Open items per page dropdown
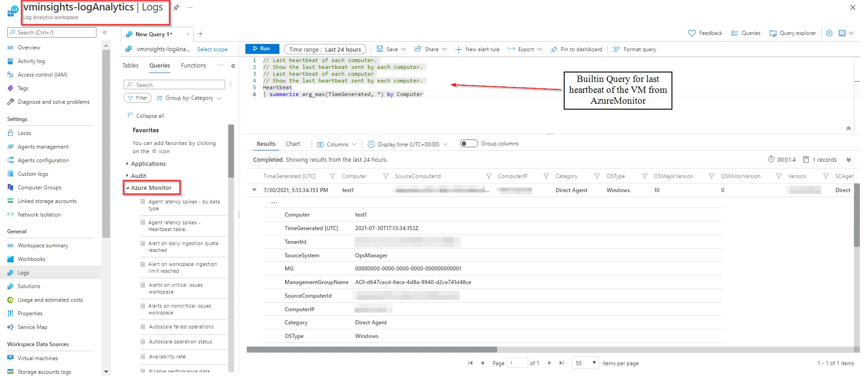This screenshot has height=376, width=868. click(x=585, y=363)
